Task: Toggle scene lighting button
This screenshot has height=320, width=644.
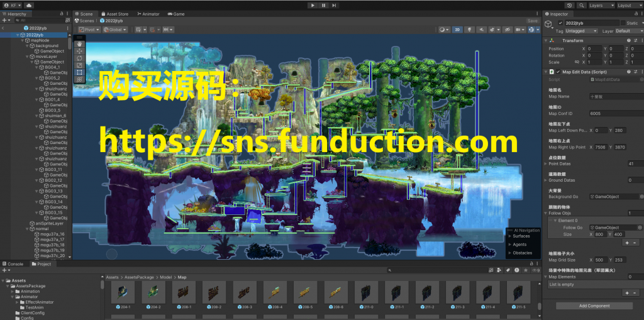Action: pyautogui.click(x=469, y=30)
